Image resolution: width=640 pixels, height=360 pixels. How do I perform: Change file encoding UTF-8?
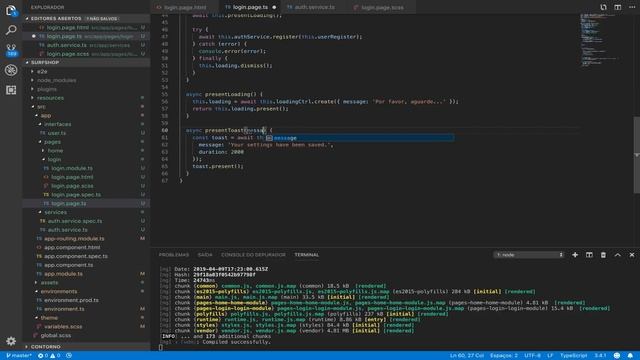click(x=532, y=356)
